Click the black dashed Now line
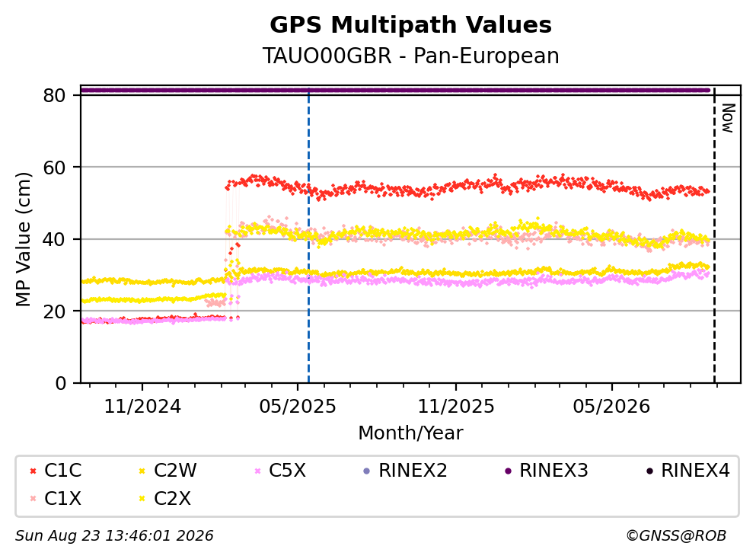756x559 pixels. 714,236
